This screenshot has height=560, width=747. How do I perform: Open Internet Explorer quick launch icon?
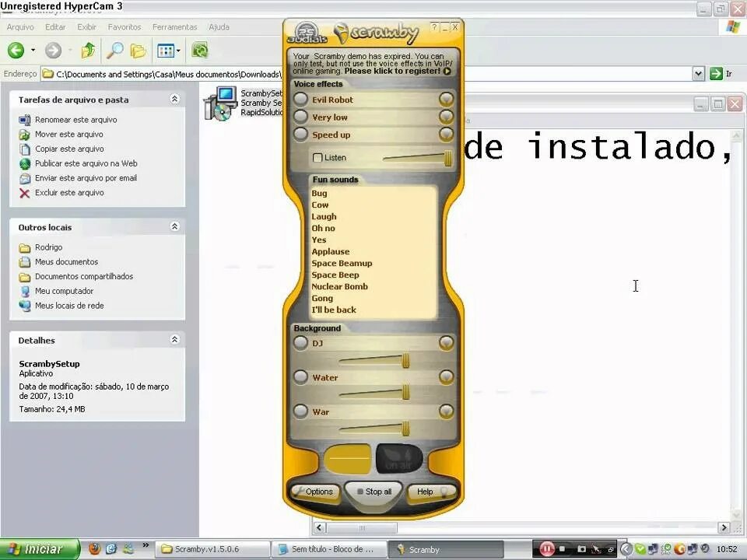pyautogui.click(x=111, y=548)
